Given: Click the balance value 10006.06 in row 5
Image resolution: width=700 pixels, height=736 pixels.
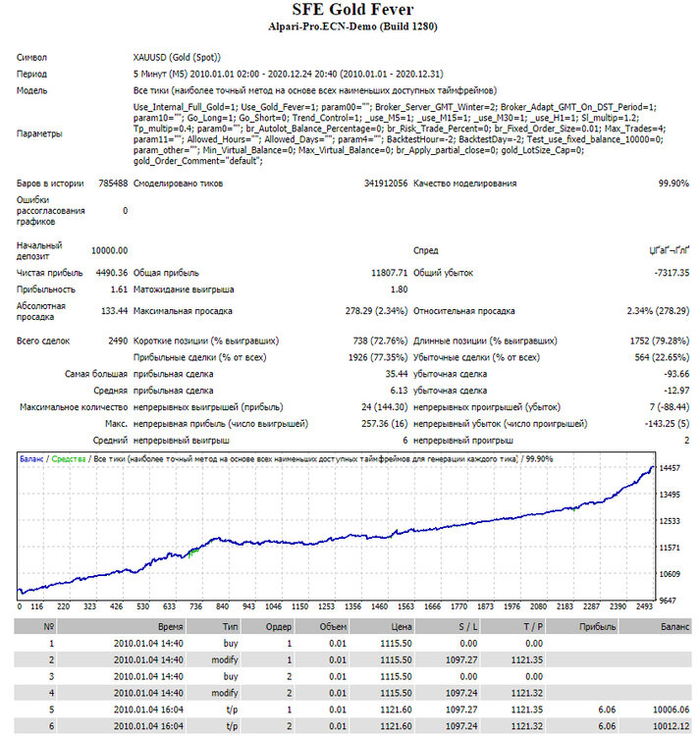Looking at the screenshot, I should 671,710.
